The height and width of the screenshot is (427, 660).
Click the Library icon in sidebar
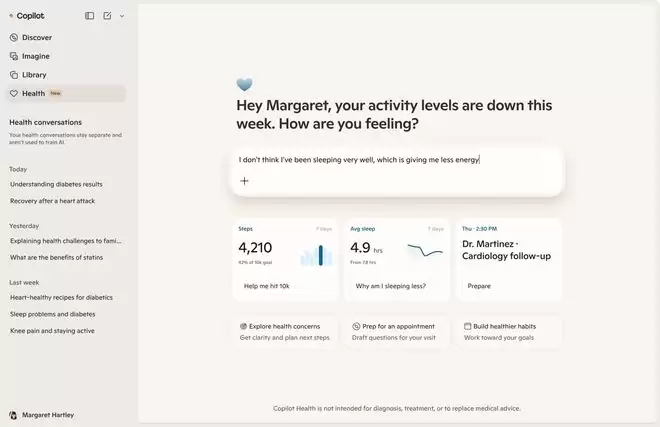tap(14, 75)
